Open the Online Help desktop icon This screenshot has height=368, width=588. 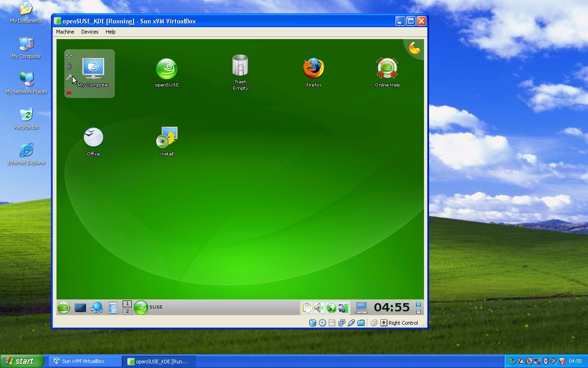[x=387, y=72]
